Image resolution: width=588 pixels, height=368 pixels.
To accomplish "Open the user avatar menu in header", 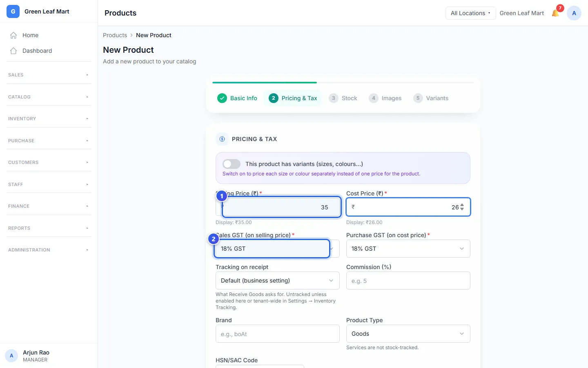I will pyautogui.click(x=574, y=13).
